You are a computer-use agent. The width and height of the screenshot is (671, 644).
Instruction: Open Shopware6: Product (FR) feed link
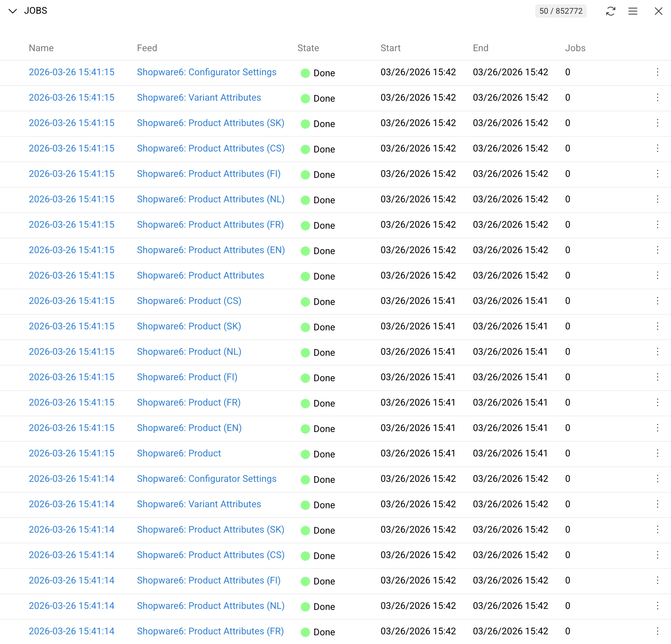pyautogui.click(x=189, y=402)
